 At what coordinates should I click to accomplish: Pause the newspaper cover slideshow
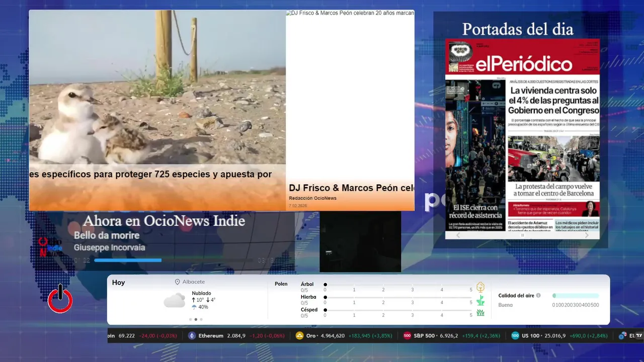[522, 235]
